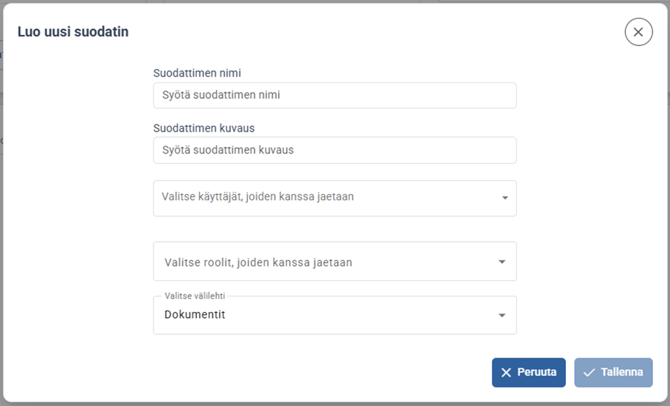
Task: Click the 'Valitse välilehti' floating label
Action: [x=196, y=296]
